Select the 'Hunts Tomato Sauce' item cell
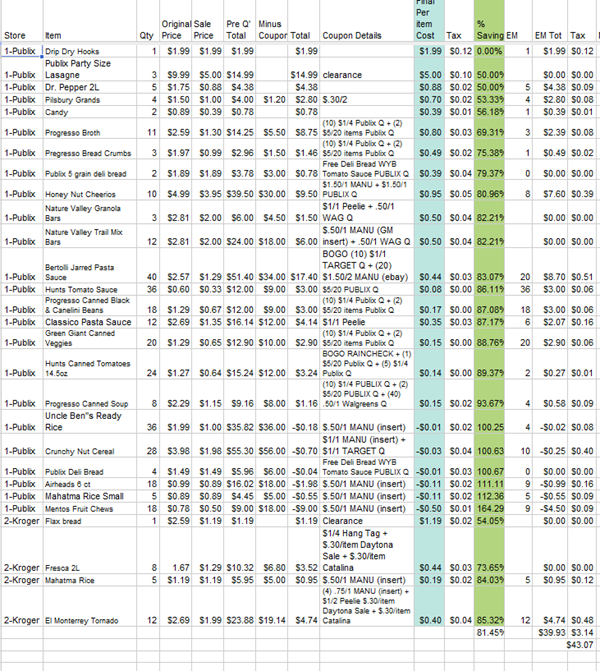Image resolution: width=600 pixels, height=671 pixels. 89,290
